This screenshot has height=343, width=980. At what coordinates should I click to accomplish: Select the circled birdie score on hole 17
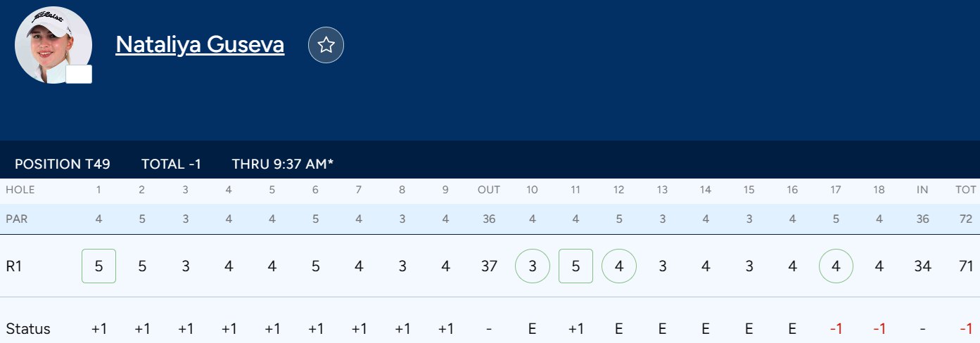[836, 266]
